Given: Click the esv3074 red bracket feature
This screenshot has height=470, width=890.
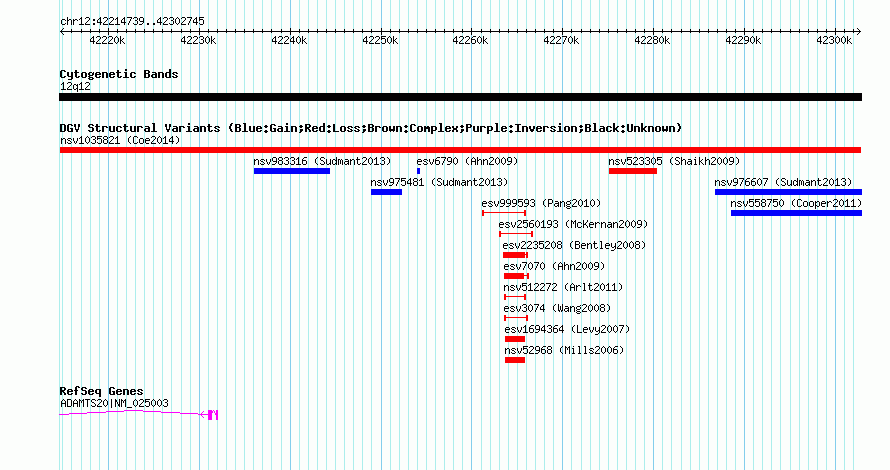Looking at the screenshot, I should click(x=516, y=318).
